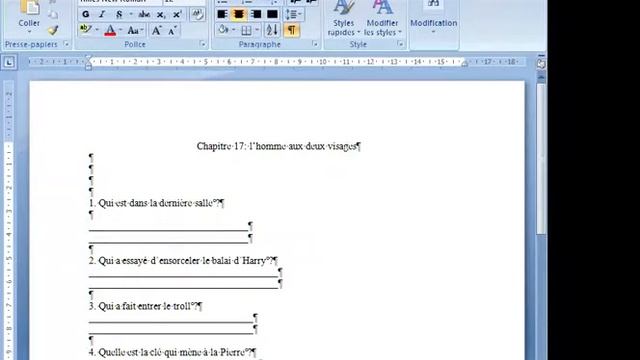
Task: Click the text highlight color icon
Action: [x=85, y=30]
